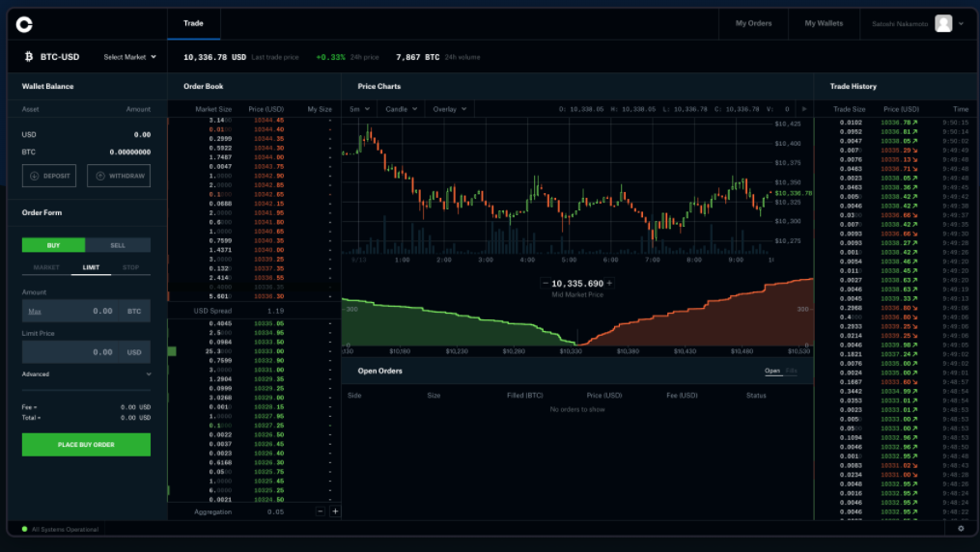Viewport: 980px width, 552px height.
Task: Focus the Amount BTC input field
Action: point(86,311)
